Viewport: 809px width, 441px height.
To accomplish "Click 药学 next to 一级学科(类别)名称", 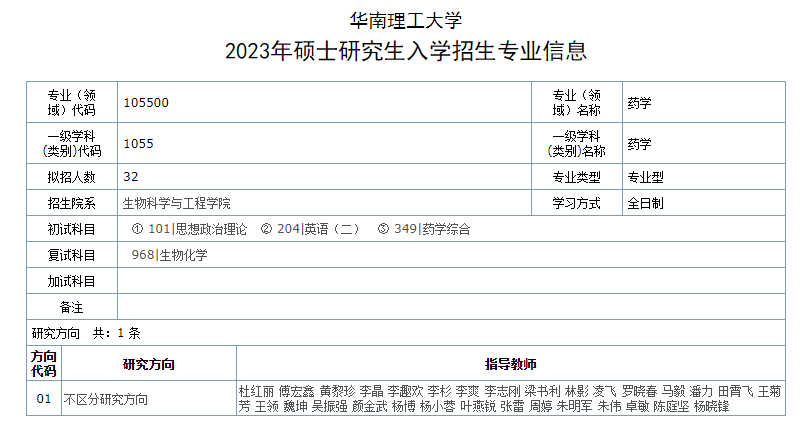I will coord(639,144).
